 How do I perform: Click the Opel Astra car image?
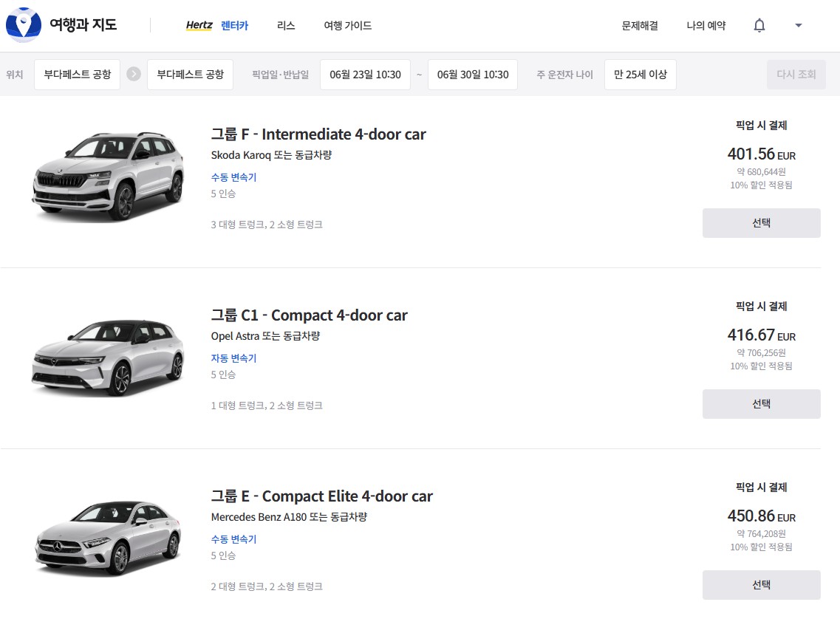(x=108, y=358)
